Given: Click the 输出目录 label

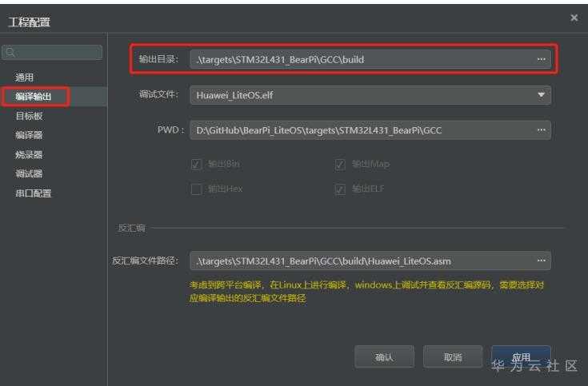Looking at the screenshot, I should 158,59.
